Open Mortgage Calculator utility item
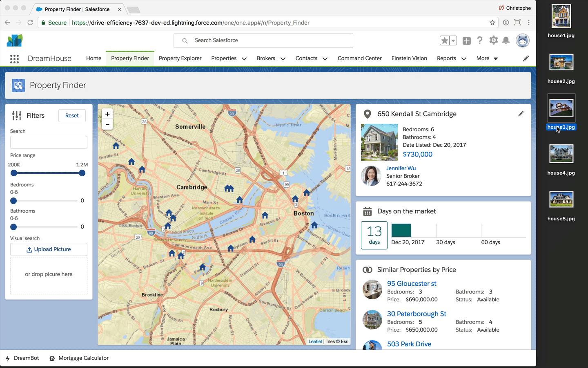 coord(79,358)
